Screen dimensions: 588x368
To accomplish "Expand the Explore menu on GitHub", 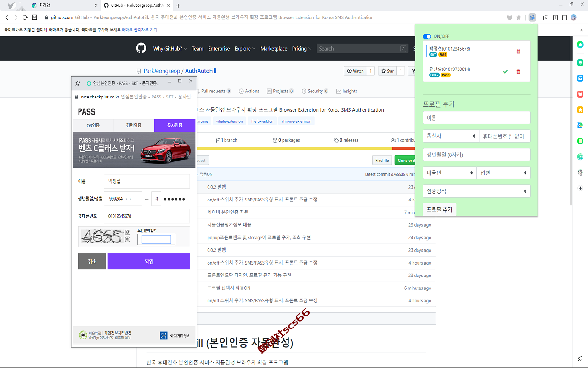I will click(245, 49).
